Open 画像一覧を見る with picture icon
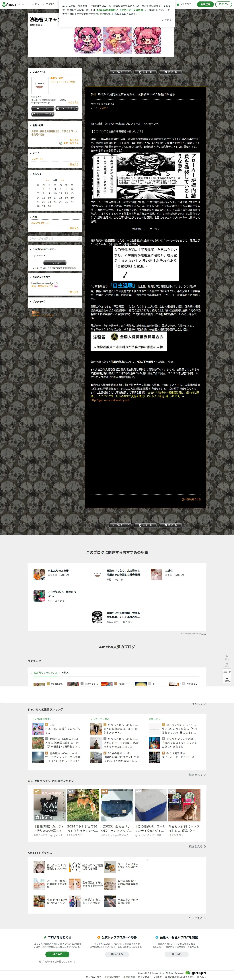The image size is (234, 980). click(69, 143)
